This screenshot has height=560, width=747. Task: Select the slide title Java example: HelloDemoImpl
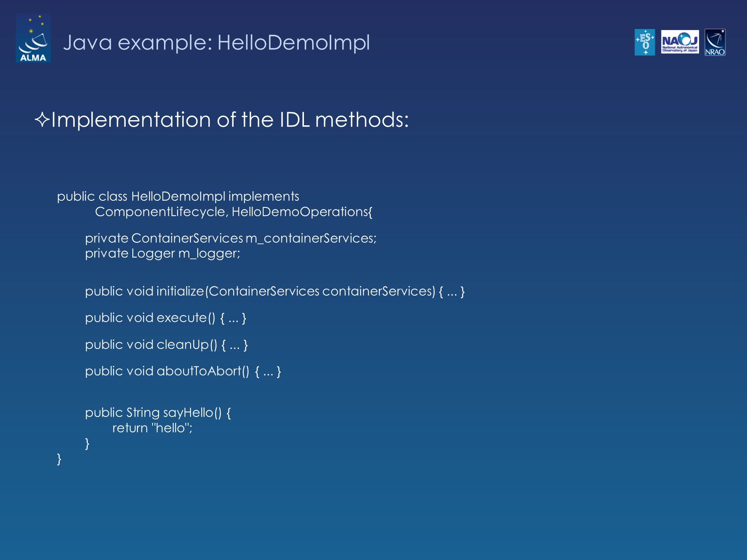[217, 43]
